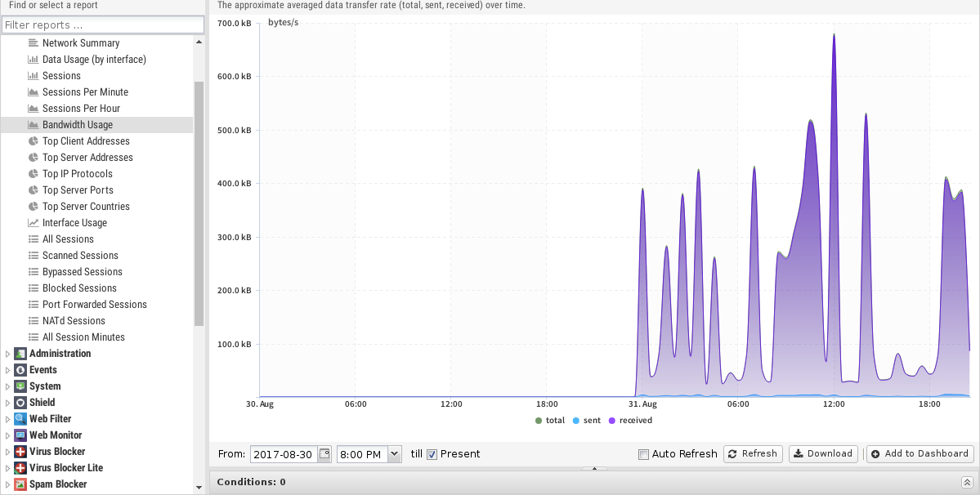
Task: Select the Bandwidth Usage report
Action: (97, 125)
